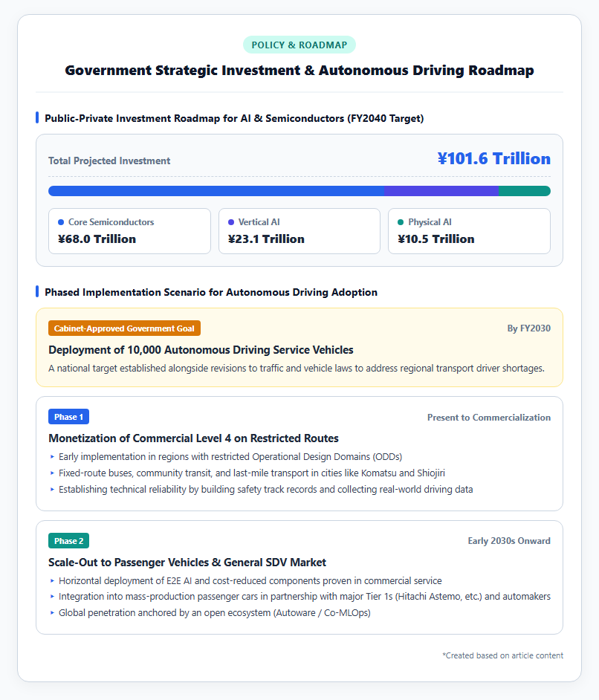
Task: Click the blue dot beside Core Semiconductors
Action: 61,222
